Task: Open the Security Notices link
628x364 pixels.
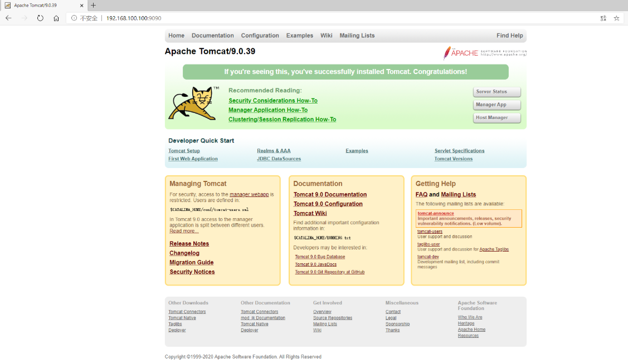Action: click(x=192, y=272)
